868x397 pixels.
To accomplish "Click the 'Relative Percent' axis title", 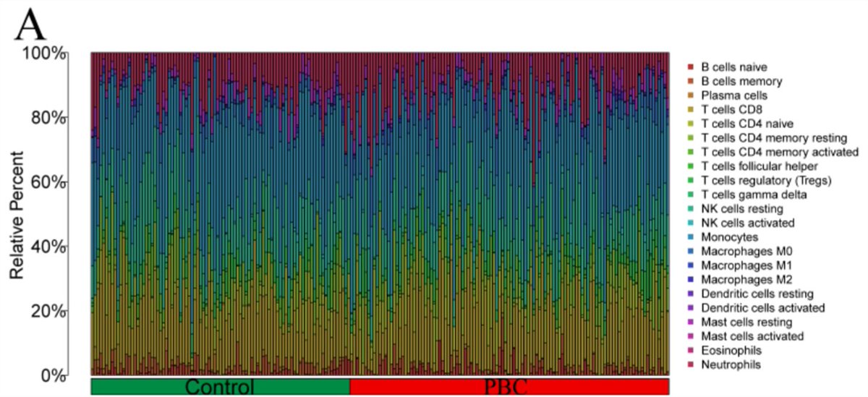I will point(16,215).
